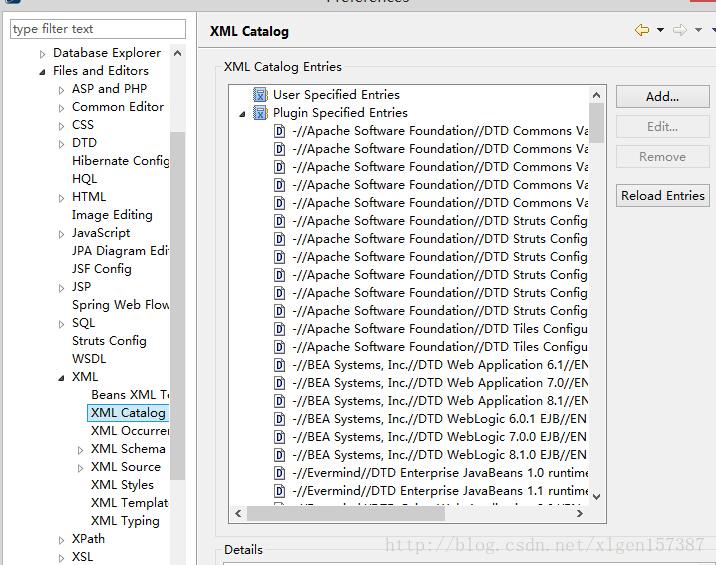716x565 pixels.
Task: Click the icon of the Evermind JavaBeans 1.0 entry
Action: point(280,473)
